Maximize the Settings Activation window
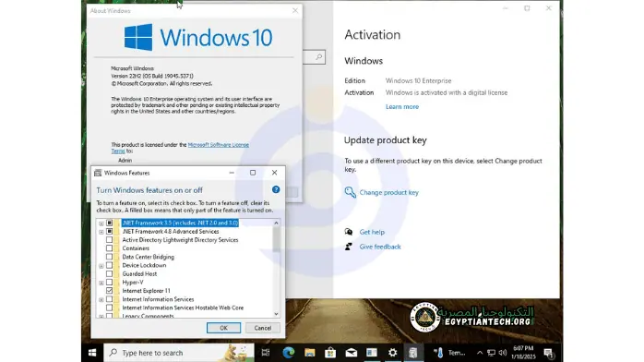Image resolution: width=644 pixels, height=362 pixels. (x=527, y=8)
